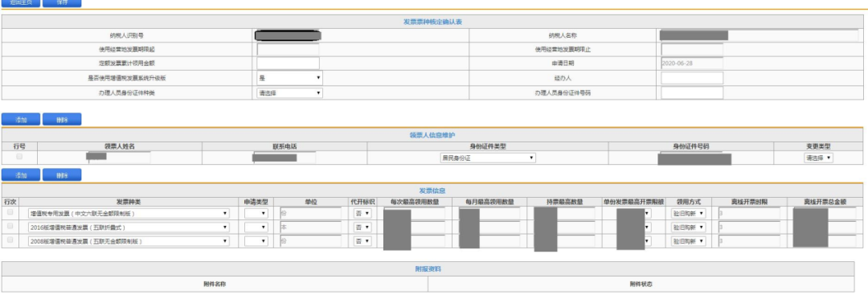868x299 pixels.
Task: Click 单位 field in 增值税专用发票 row
Action: pyautogui.click(x=310, y=213)
